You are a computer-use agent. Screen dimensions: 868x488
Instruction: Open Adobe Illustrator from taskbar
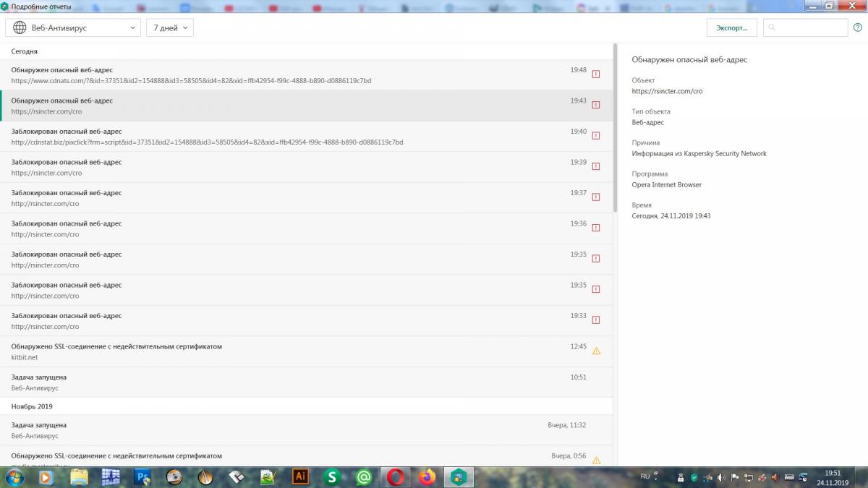tap(300, 476)
